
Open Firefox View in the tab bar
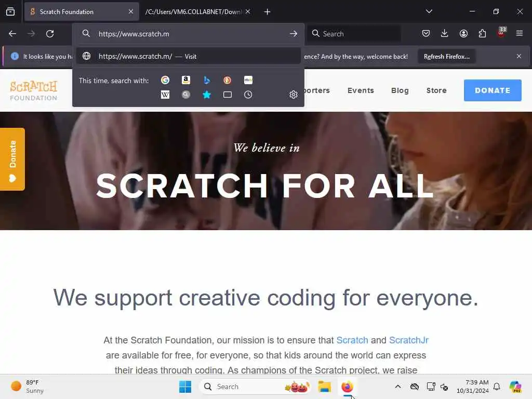(10, 11)
